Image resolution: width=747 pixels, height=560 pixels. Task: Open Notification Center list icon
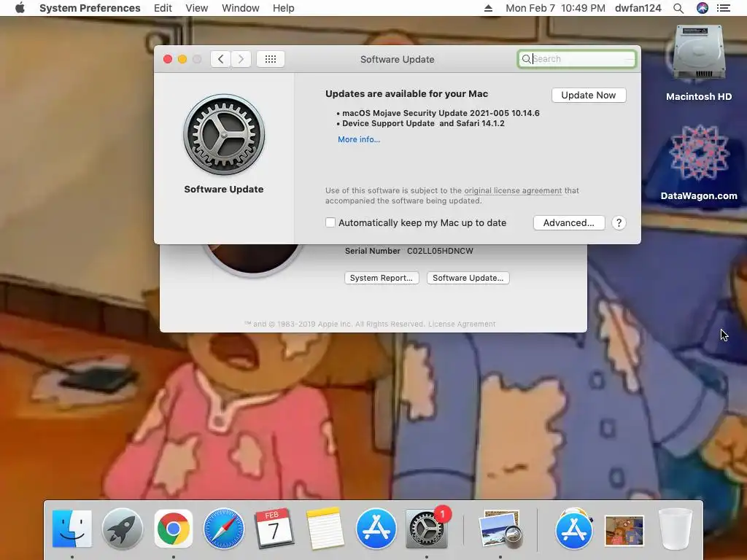(x=724, y=8)
